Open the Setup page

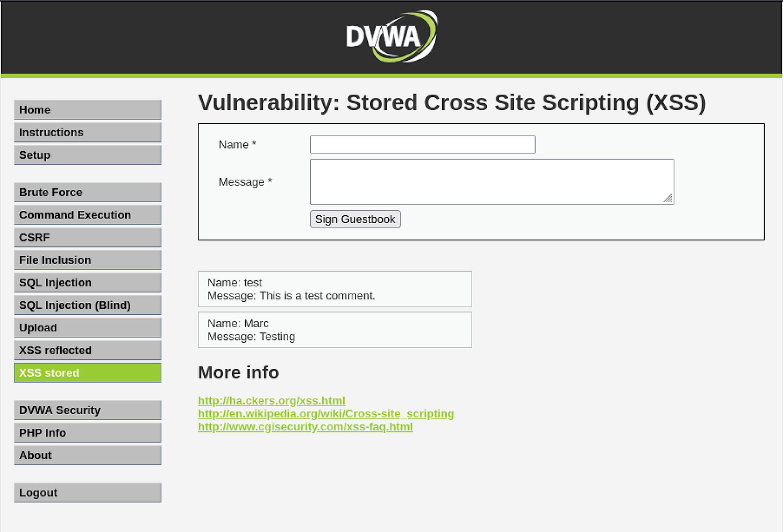pyautogui.click(x=88, y=155)
